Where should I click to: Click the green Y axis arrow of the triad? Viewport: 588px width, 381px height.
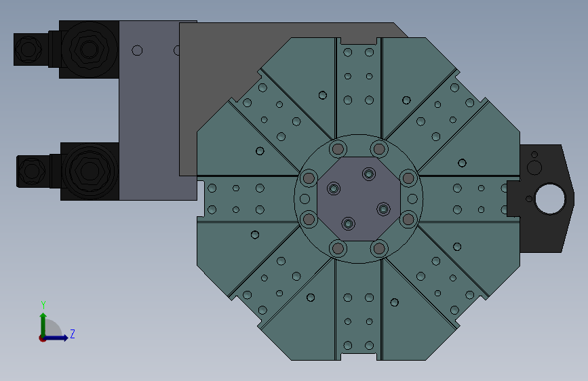click(x=43, y=324)
